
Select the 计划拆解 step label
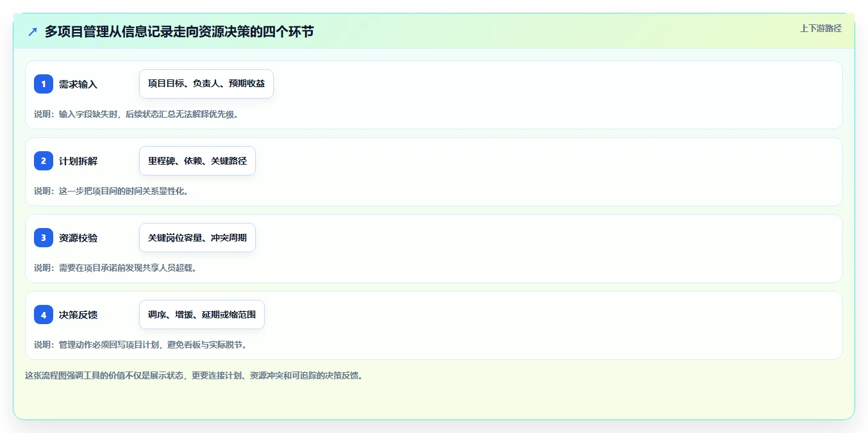click(78, 161)
